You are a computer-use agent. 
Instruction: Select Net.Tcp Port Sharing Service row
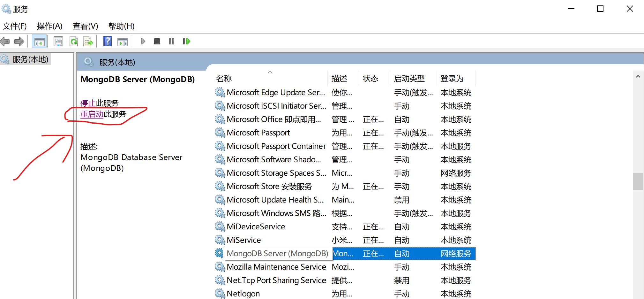[345, 280]
